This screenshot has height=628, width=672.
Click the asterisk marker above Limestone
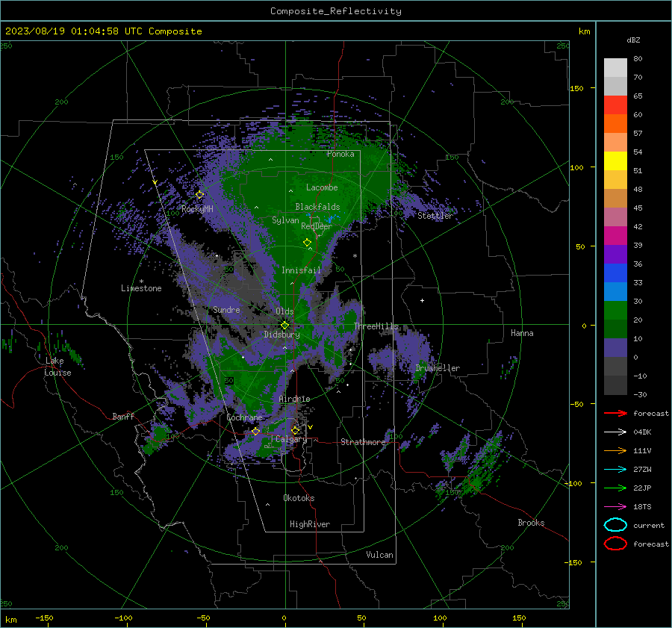[141, 282]
